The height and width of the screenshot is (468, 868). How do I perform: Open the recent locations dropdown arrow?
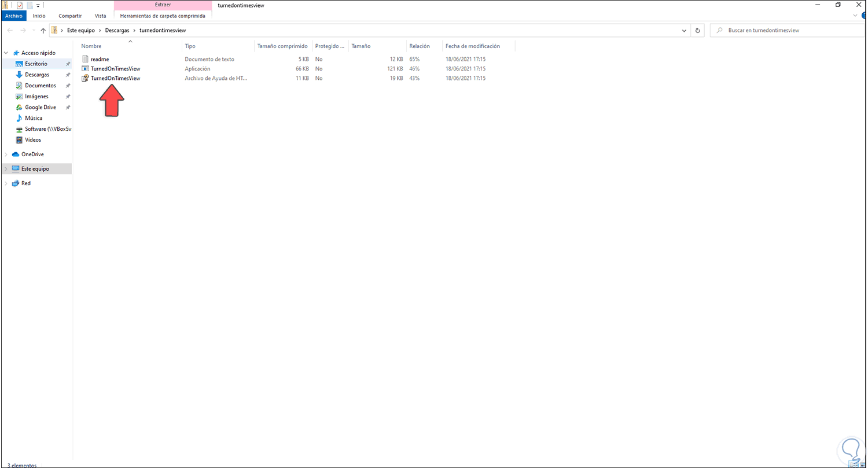pos(33,30)
